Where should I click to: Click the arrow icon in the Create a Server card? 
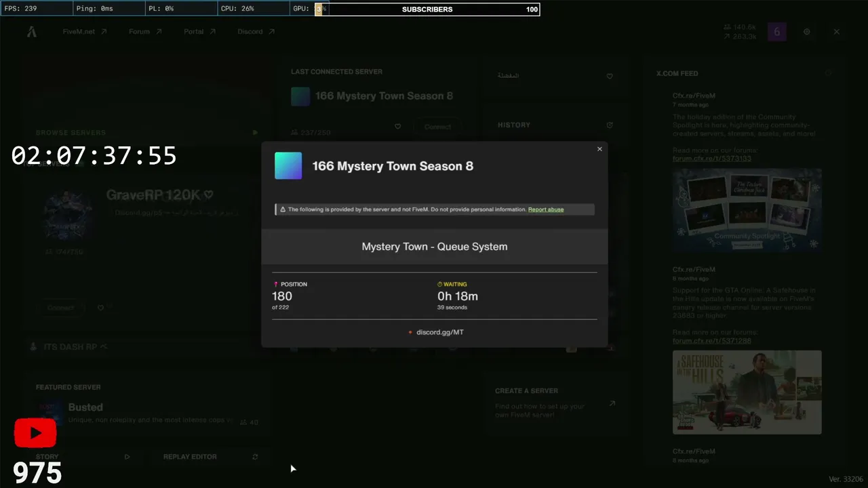[x=612, y=404]
